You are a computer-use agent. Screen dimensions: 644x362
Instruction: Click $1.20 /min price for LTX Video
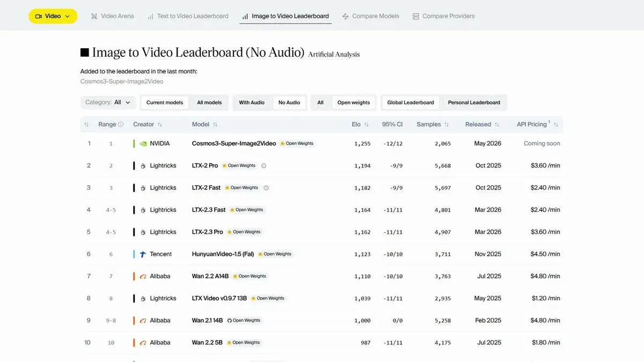[x=546, y=298]
